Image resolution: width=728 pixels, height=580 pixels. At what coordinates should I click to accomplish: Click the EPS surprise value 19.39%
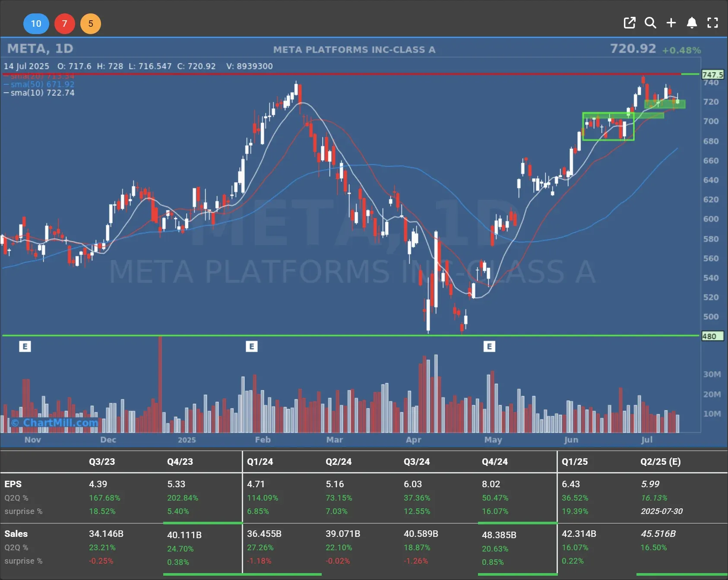tap(575, 511)
